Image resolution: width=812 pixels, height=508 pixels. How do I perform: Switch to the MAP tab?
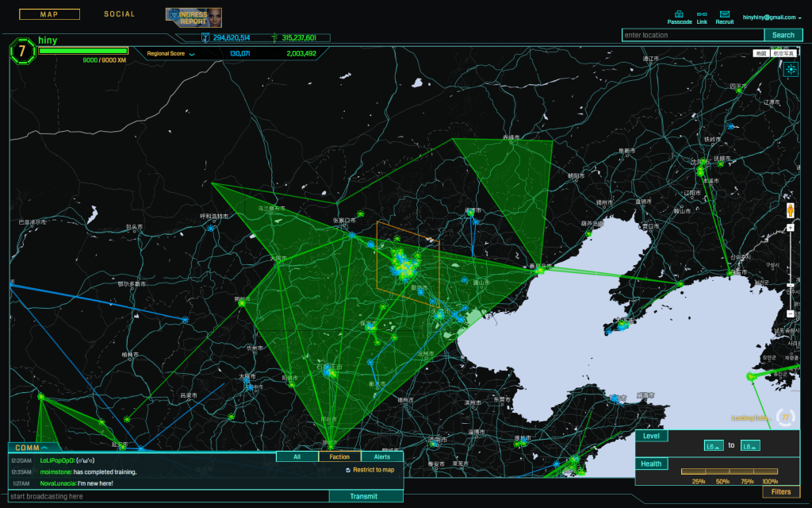pos(49,14)
